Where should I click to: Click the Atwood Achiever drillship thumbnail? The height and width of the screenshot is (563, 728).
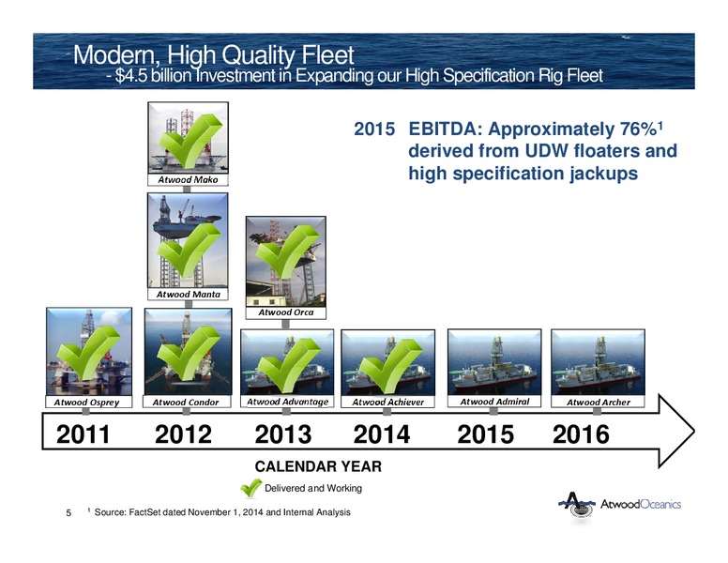[x=388, y=363]
